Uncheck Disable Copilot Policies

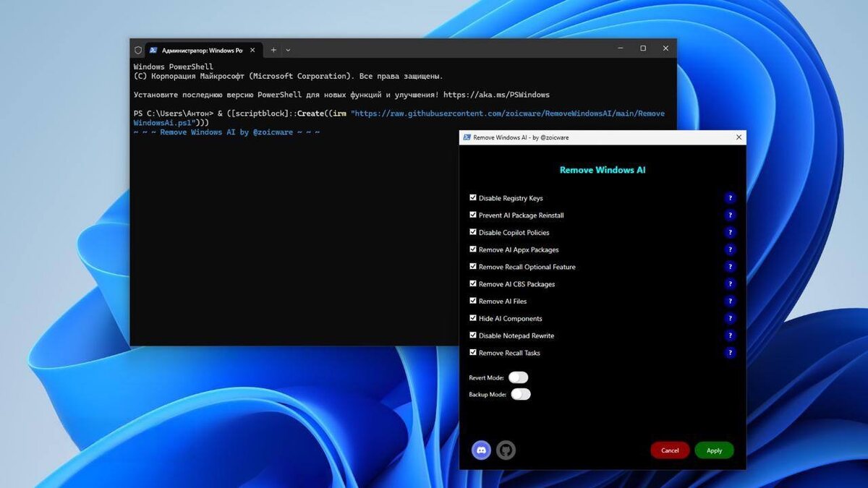click(473, 232)
